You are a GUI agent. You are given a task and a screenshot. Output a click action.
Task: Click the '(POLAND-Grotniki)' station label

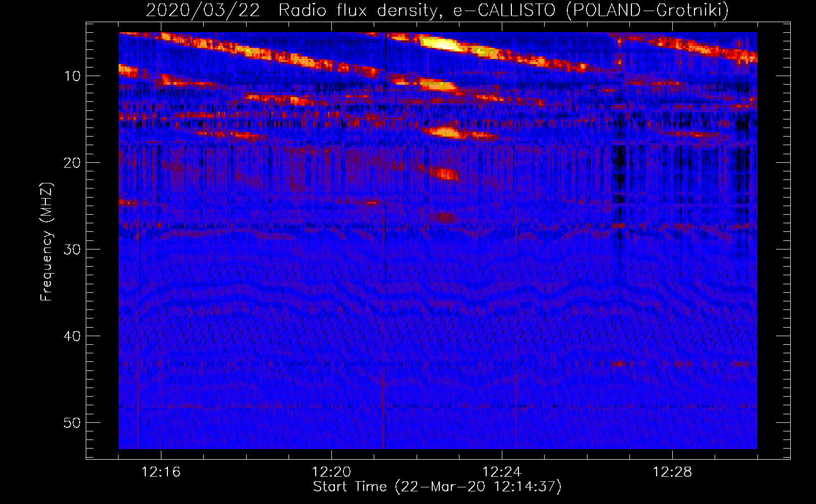coord(648,10)
